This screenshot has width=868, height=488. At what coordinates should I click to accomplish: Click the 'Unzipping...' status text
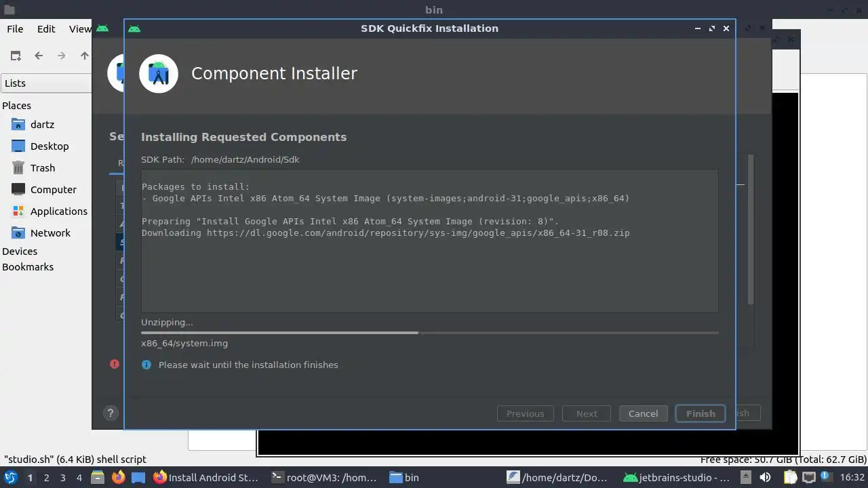(167, 322)
